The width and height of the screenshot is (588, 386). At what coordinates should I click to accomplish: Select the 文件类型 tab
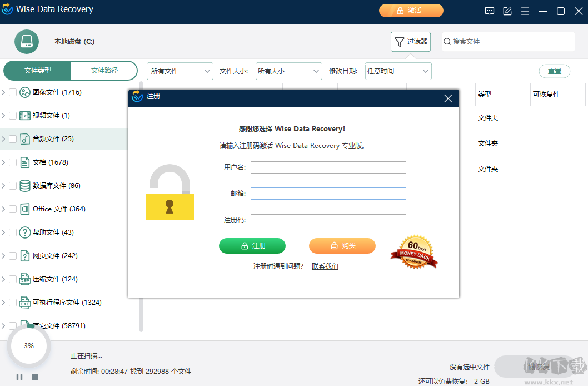coord(37,71)
